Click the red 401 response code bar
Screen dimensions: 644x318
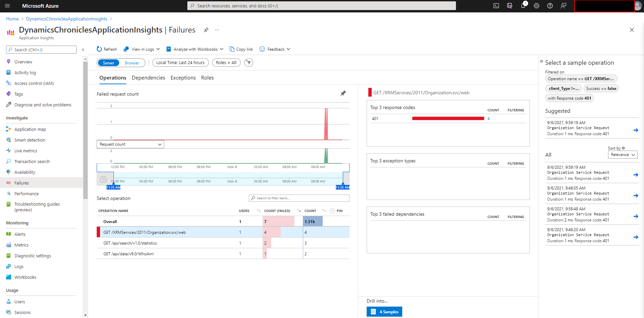tap(448, 118)
